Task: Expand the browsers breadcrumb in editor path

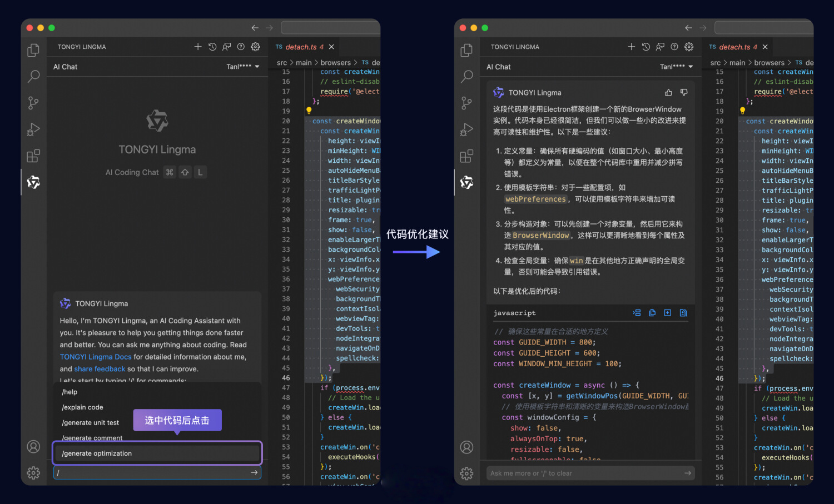Action: 336,62
